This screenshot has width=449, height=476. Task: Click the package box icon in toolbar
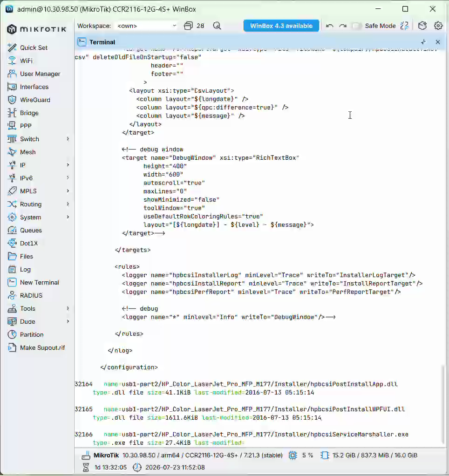click(x=422, y=26)
